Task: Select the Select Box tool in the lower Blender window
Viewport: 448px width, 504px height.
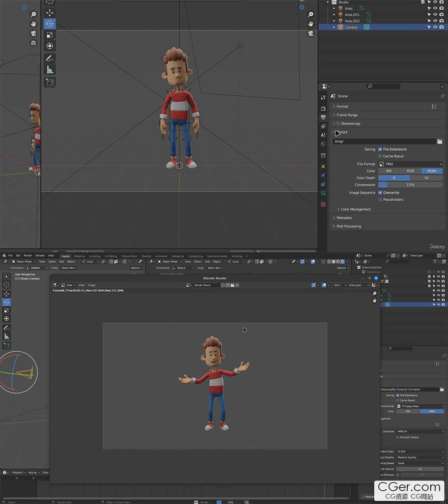Action: (7, 276)
